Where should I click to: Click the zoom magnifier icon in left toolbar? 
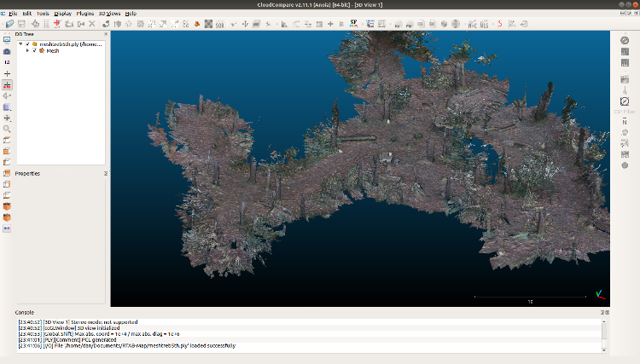7,129
